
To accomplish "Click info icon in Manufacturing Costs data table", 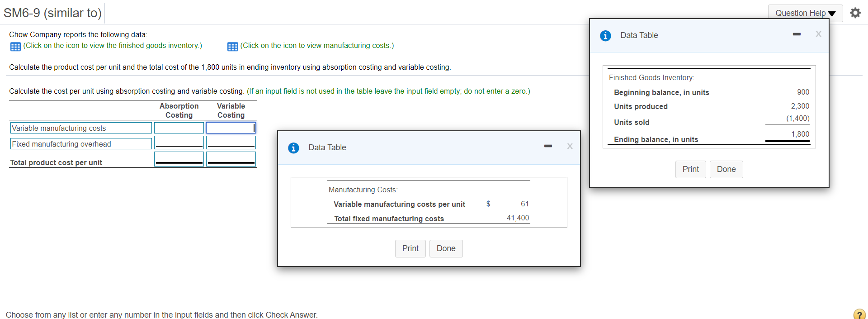I will pyautogui.click(x=293, y=148).
